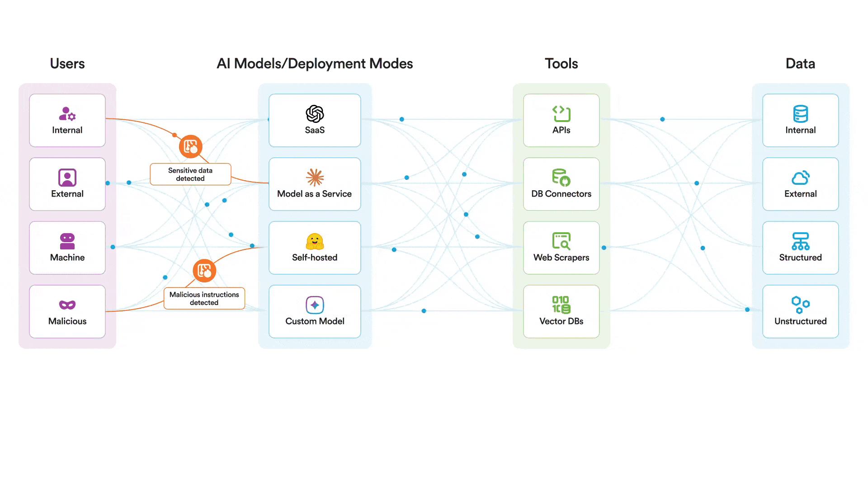Click the Custom Model sparkle icon
The image size is (868, 488).
click(315, 305)
